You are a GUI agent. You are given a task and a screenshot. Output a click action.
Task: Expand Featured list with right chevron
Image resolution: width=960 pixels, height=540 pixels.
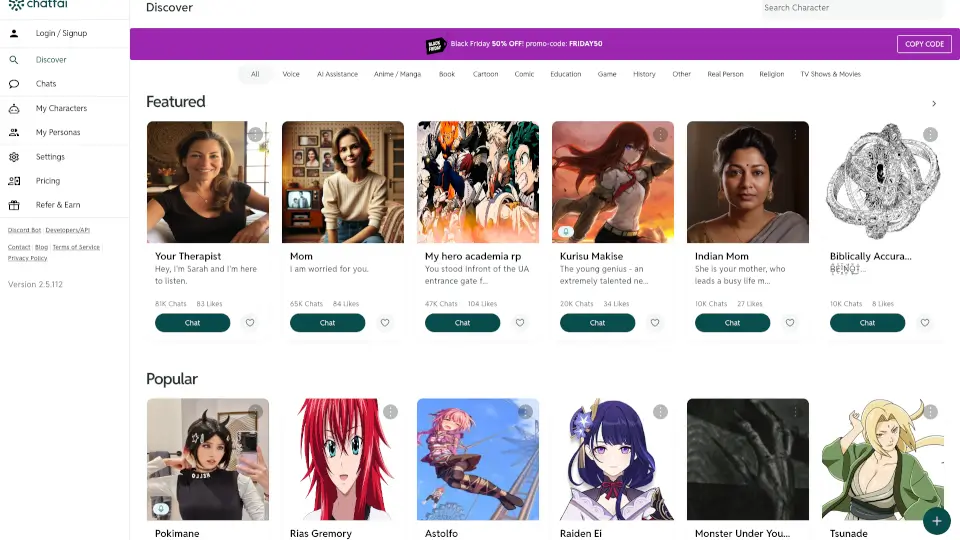pos(934,103)
